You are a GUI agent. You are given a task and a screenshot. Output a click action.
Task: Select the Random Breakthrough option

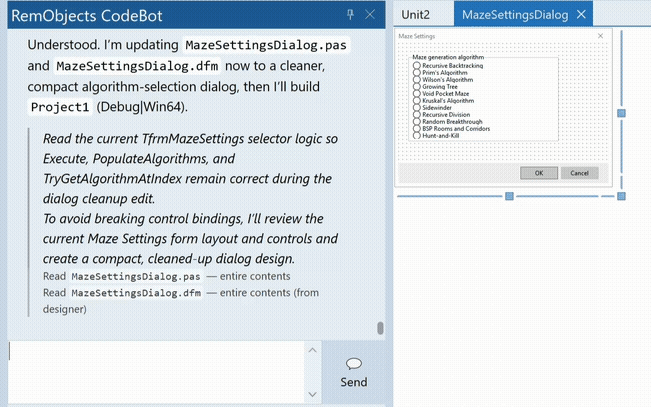coord(448,122)
